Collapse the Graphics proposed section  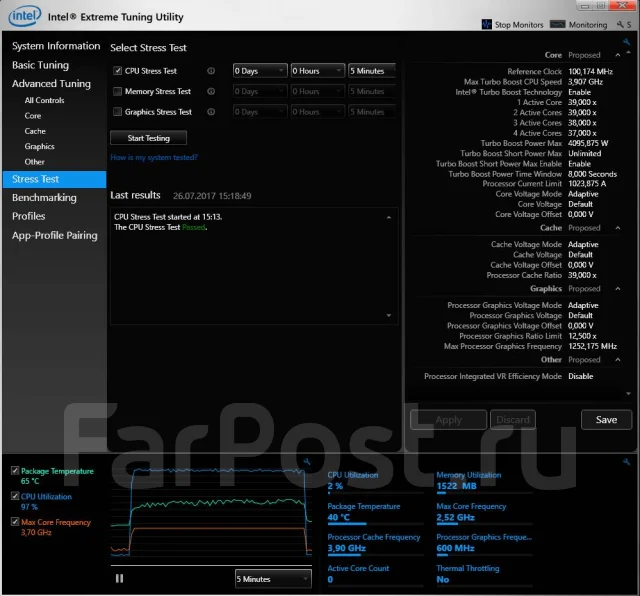point(618,289)
